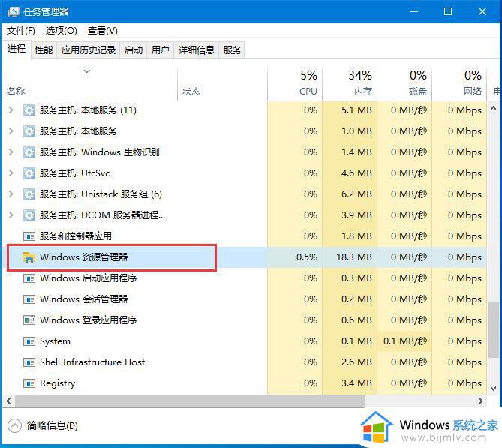Sort by the 状态 column header
502x448 pixels.
[223, 84]
